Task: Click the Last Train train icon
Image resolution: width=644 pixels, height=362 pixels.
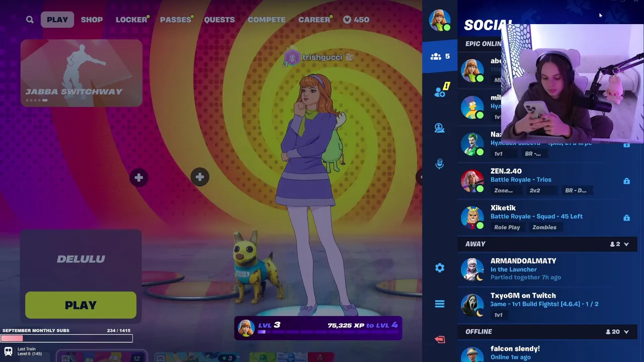Action: coord(8,351)
